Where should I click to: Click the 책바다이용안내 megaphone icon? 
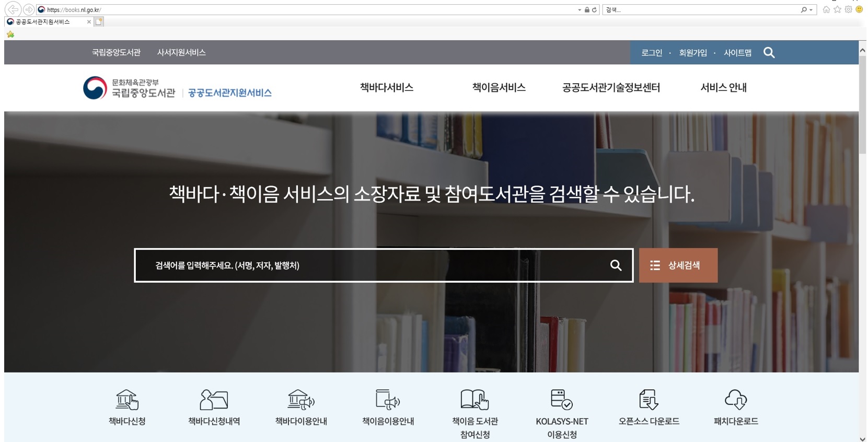click(x=301, y=400)
